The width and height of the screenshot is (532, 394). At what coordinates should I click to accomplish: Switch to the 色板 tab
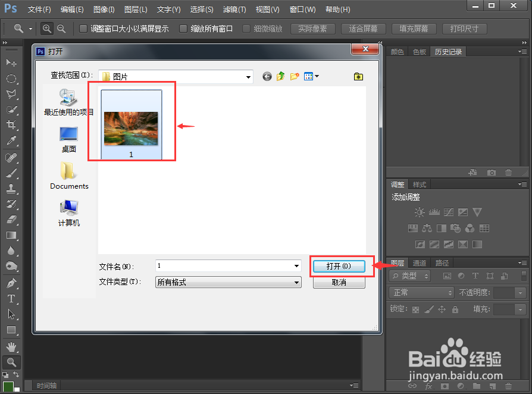coord(420,52)
